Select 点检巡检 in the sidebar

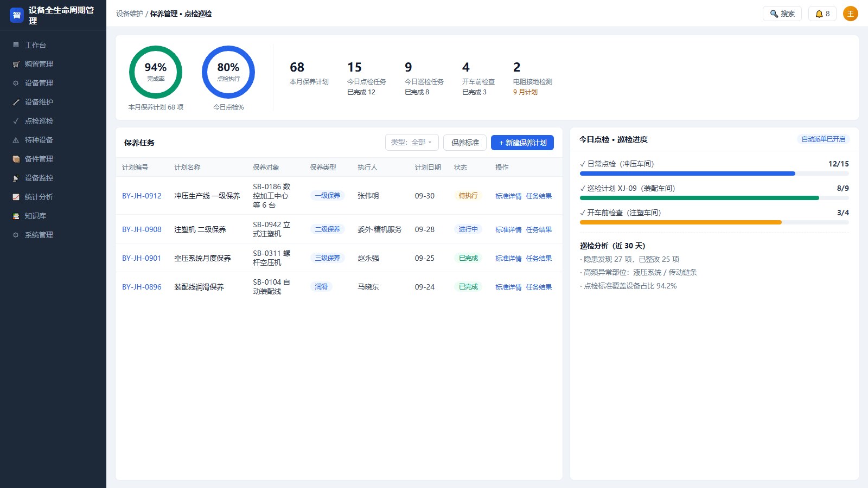pos(53,121)
